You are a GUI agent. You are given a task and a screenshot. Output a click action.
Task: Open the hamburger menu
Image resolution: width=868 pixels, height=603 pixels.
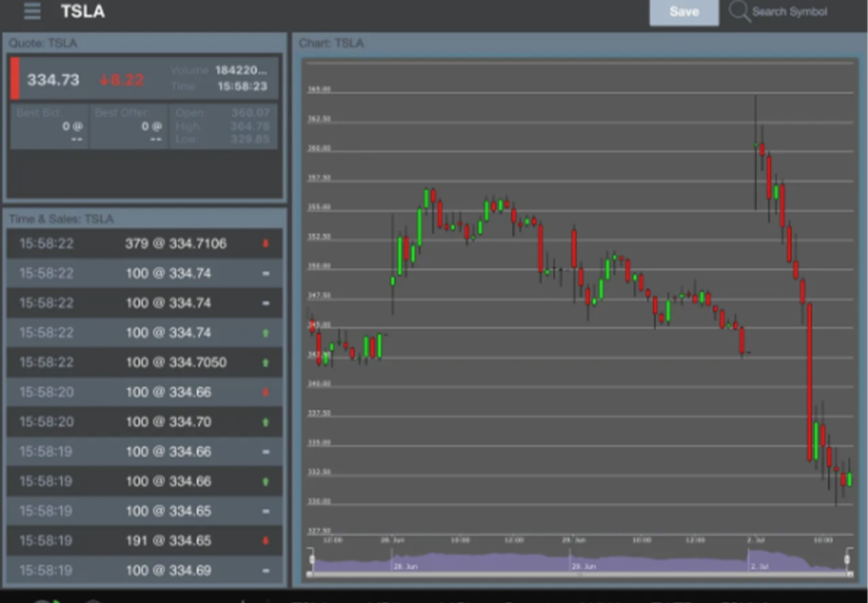32,11
